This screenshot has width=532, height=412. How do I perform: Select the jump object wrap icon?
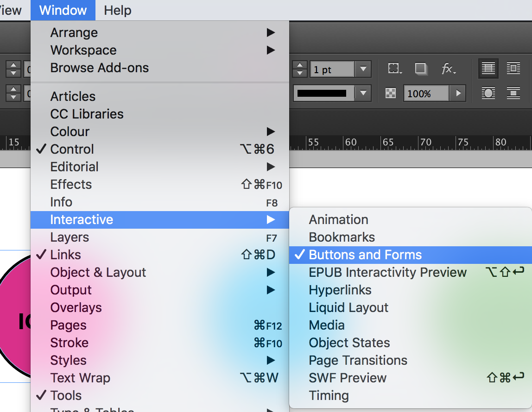[x=513, y=93]
